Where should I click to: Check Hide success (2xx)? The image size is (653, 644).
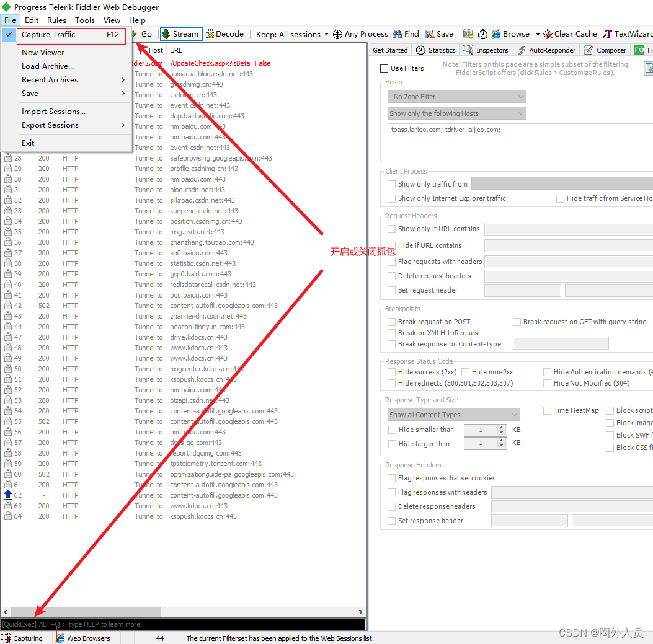(x=391, y=372)
